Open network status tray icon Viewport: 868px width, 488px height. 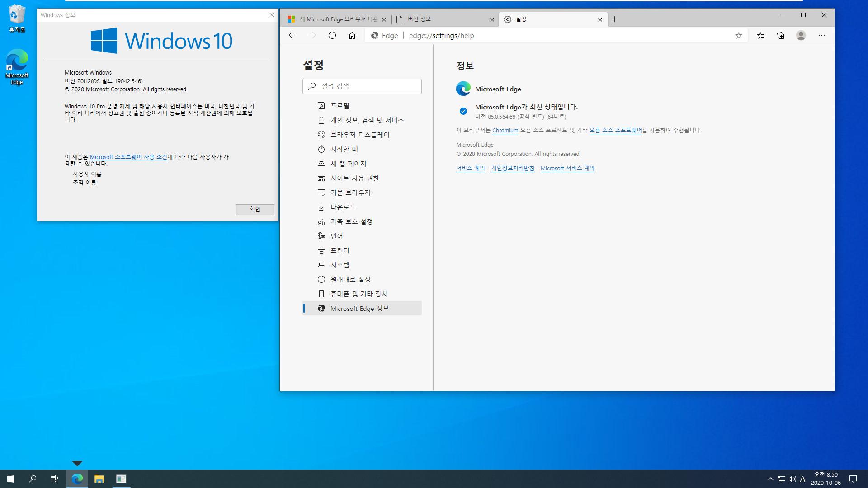782,479
